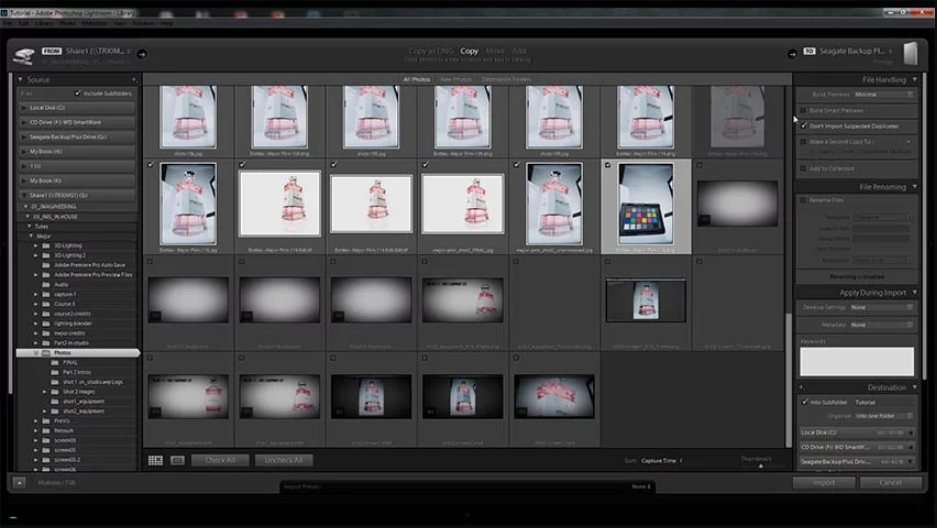The height and width of the screenshot is (528, 937).
Task: Uncheck Don't Import Suspected Duplicates
Action: pos(804,126)
